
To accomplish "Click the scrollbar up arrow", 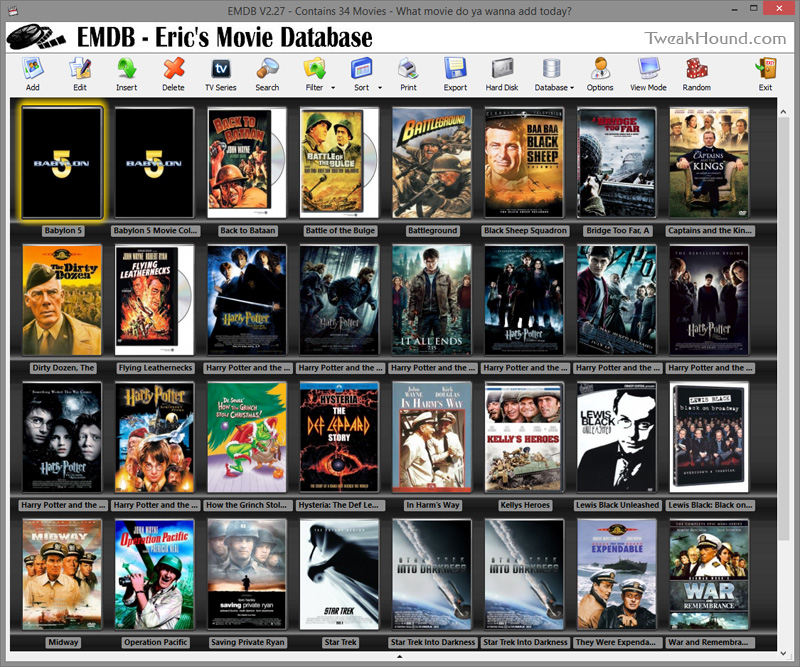I will [x=783, y=112].
